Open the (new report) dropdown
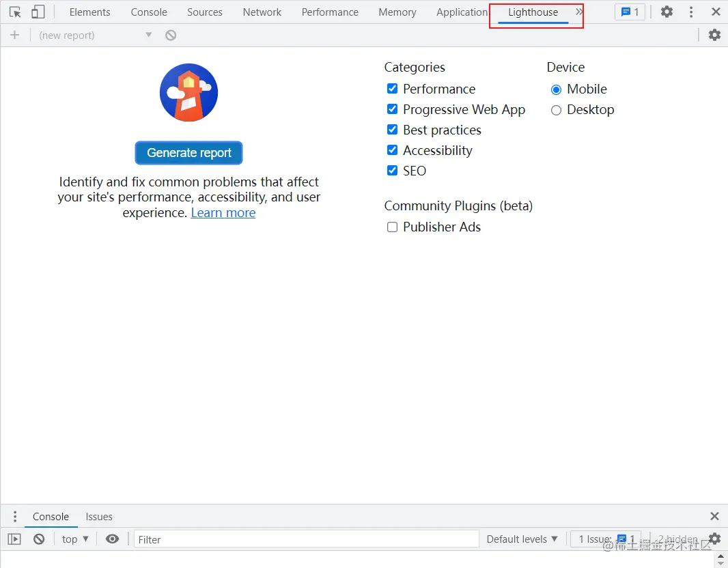The height and width of the screenshot is (568, 728). pos(95,35)
